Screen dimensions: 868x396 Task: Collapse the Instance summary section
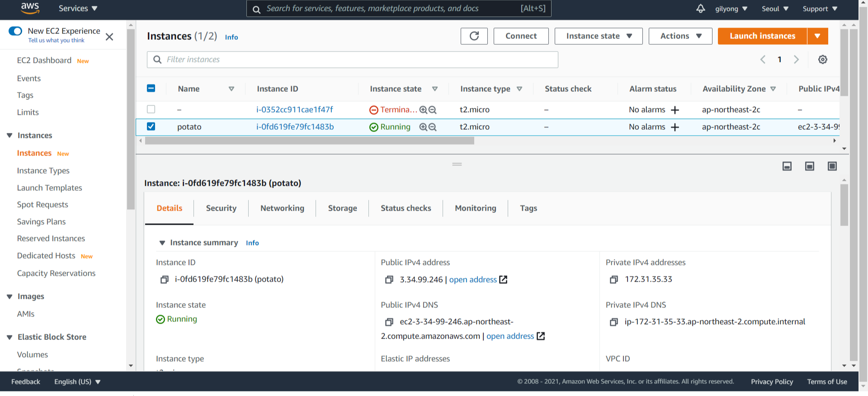(x=162, y=243)
